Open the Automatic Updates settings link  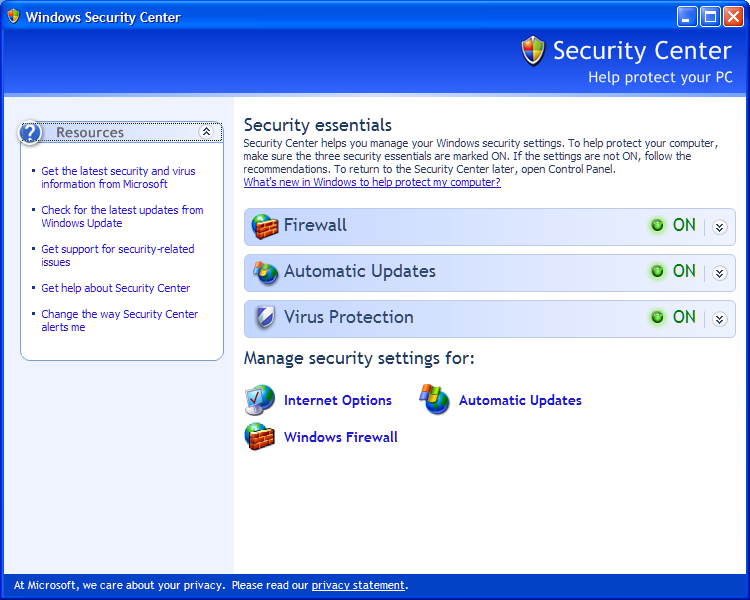[x=520, y=400]
